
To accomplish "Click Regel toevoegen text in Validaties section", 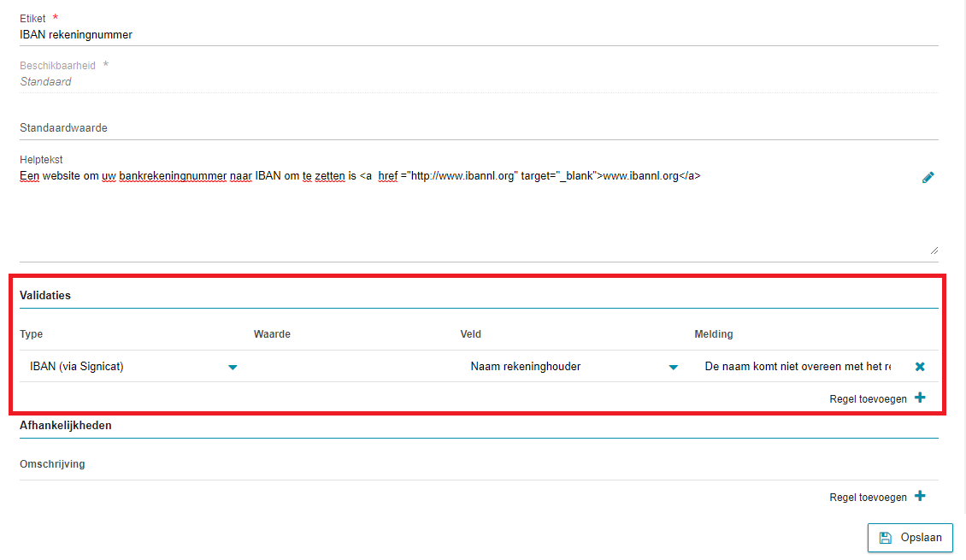I will point(868,398).
